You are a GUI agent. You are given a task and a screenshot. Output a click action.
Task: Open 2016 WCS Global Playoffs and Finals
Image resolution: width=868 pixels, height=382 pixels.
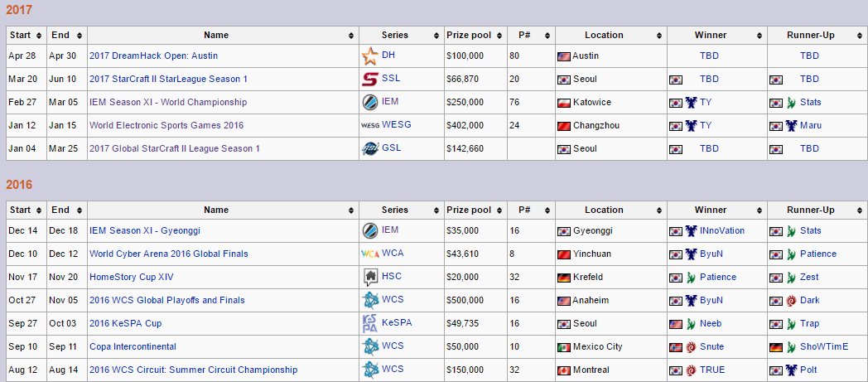[x=167, y=301]
